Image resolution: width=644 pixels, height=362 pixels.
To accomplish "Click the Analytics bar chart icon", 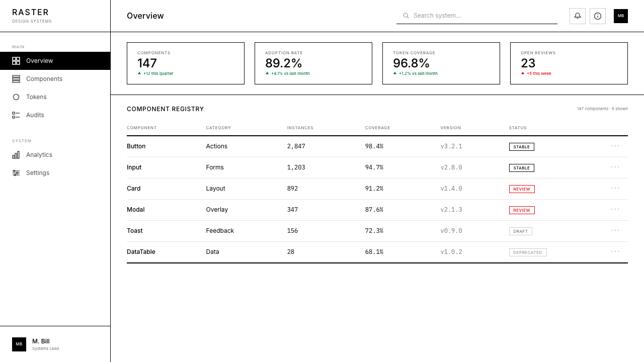I will (16, 155).
